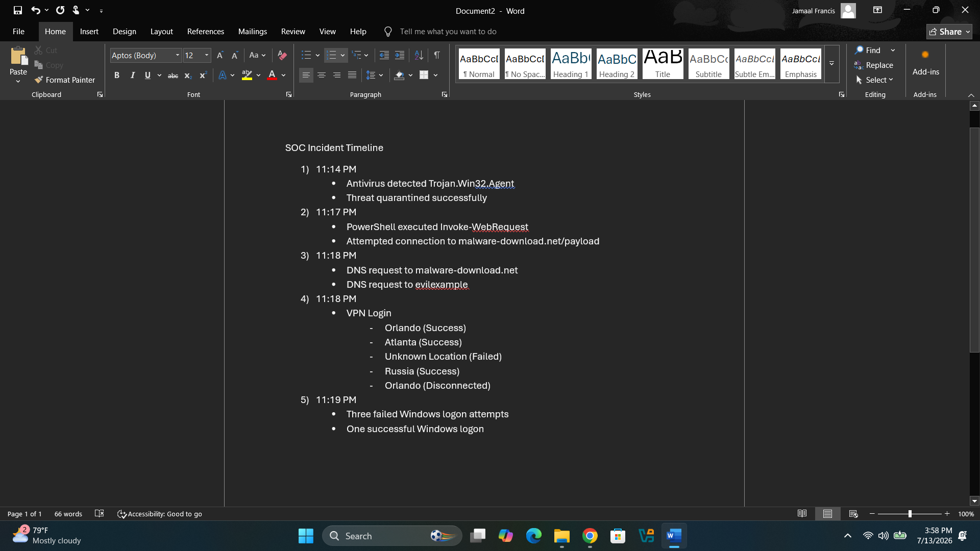Click the Replace button

(x=874, y=65)
